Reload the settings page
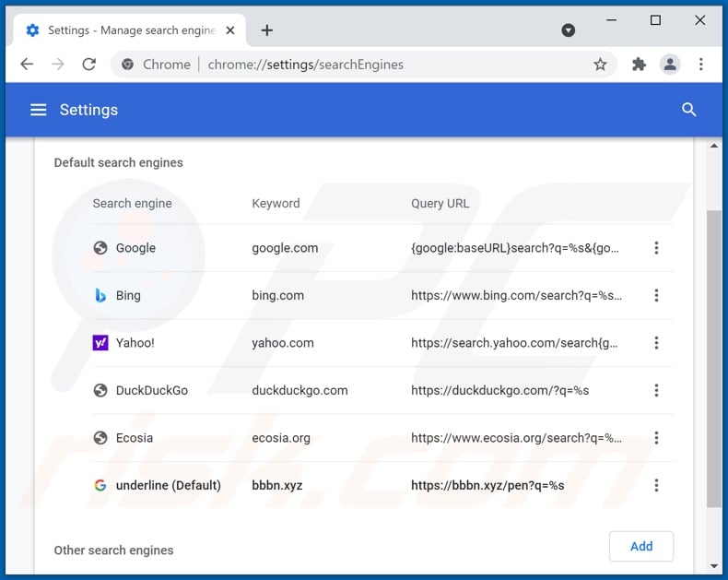 [89, 65]
